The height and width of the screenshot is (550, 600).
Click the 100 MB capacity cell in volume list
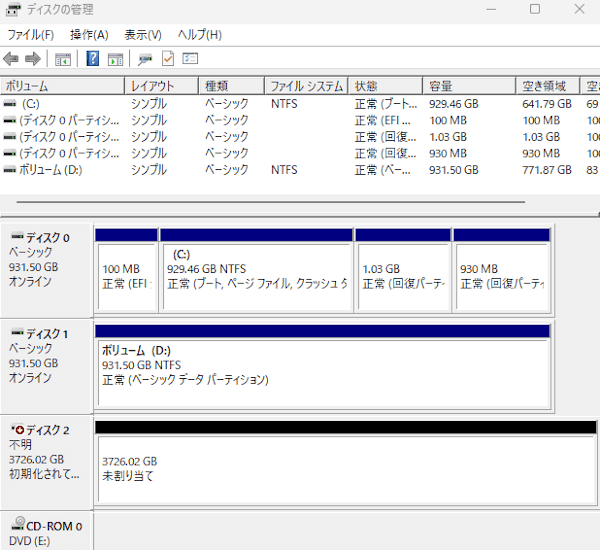pyautogui.click(x=448, y=121)
